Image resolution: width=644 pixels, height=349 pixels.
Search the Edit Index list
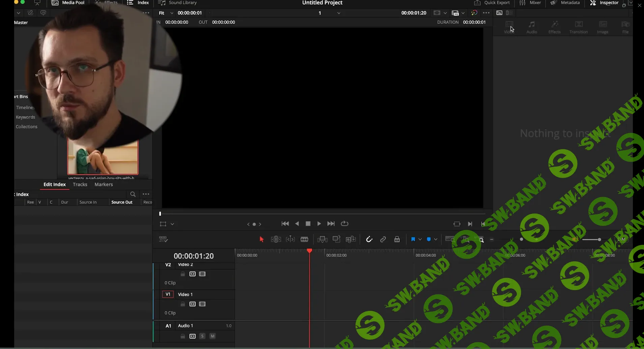click(133, 194)
